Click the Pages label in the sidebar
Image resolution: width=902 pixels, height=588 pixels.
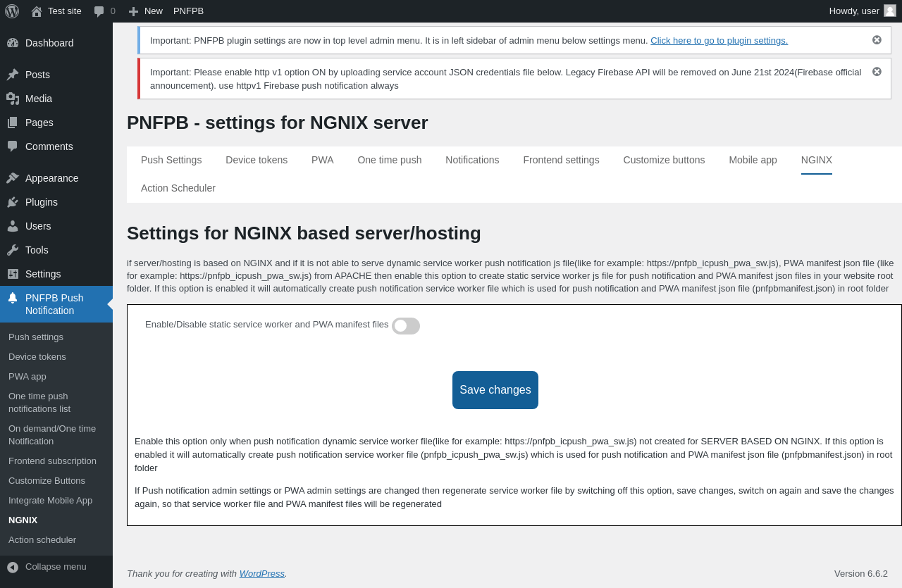coord(39,123)
